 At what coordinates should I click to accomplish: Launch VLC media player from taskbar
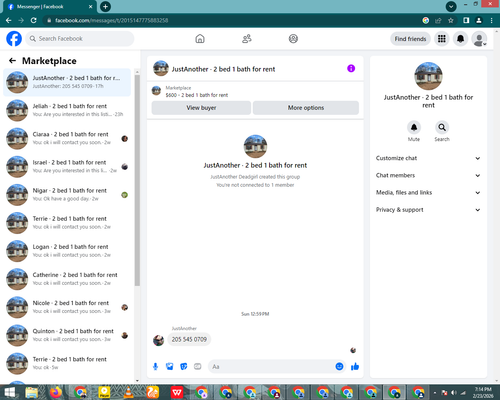[128, 392]
